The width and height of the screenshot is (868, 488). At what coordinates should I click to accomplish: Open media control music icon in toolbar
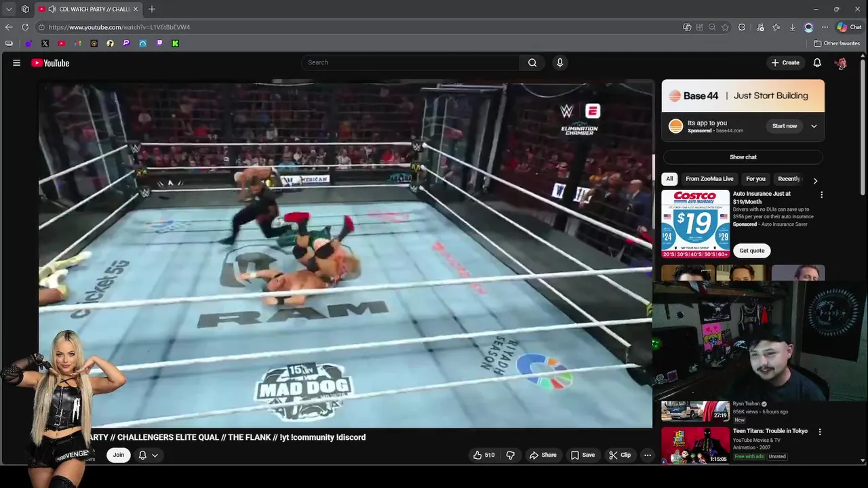point(760,27)
